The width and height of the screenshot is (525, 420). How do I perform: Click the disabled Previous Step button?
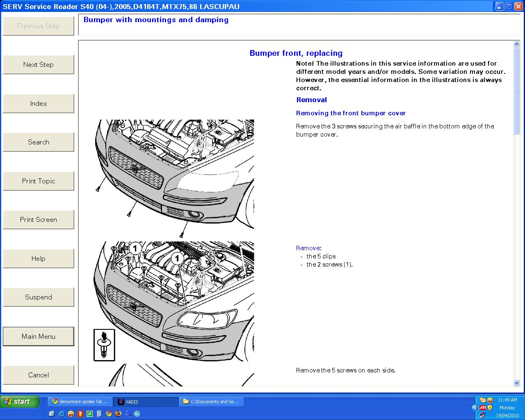tap(39, 26)
